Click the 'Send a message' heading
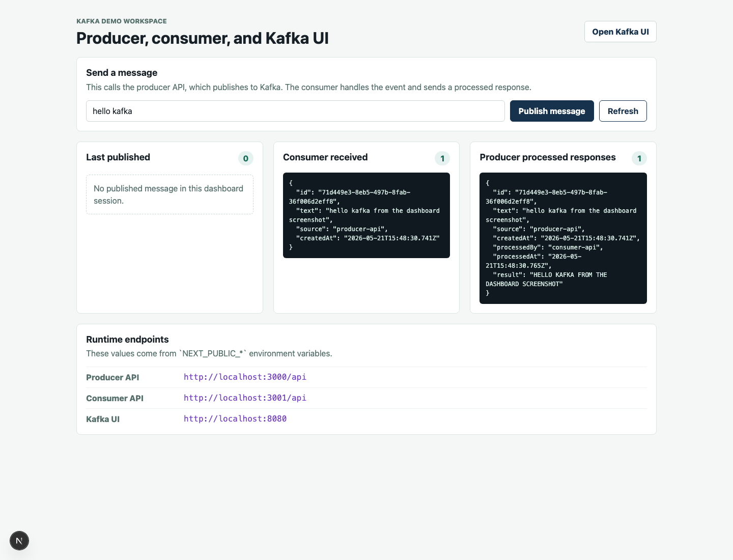733x560 pixels. pos(122,73)
